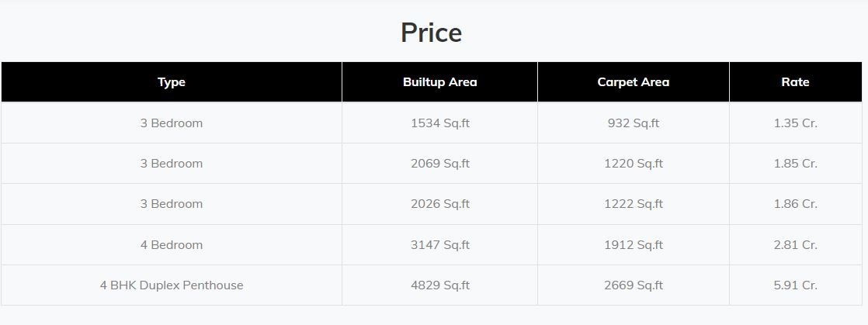Click the 1534 Sq.ft builtup area cell
The height and width of the screenshot is (325, 868).
[x=440, y=123]
